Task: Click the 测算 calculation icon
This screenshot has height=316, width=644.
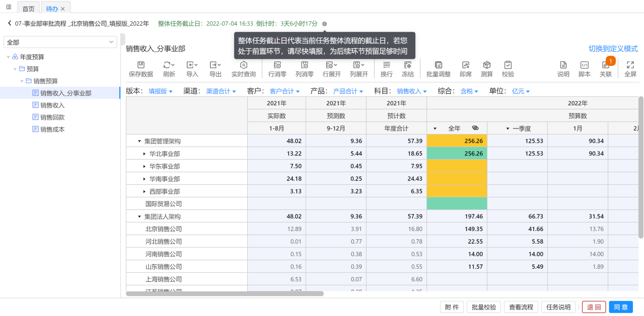Action: point(486,65)
